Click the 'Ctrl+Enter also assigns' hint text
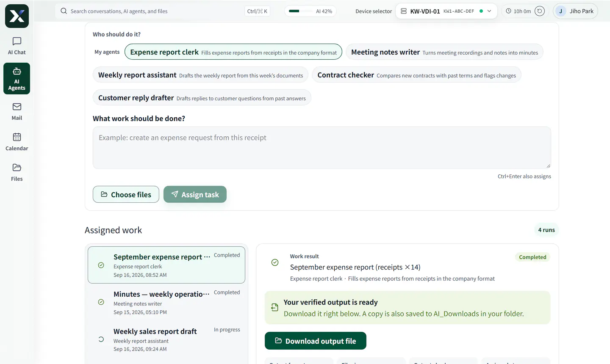610x364 pixels. (524, 176)
